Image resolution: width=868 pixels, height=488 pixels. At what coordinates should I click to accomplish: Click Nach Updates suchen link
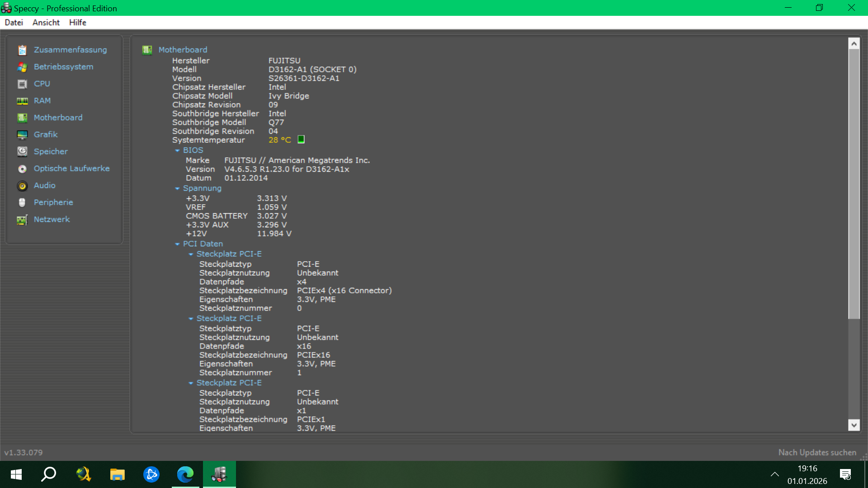pyautogui.click(x=817, y=452)
